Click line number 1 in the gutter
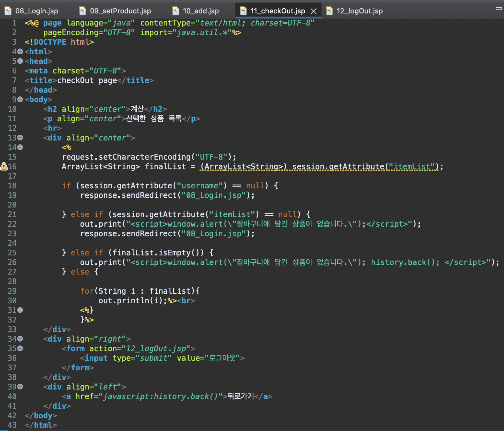Image resolution: width=504 pixels, height=431 pixels. pos(14,23)
